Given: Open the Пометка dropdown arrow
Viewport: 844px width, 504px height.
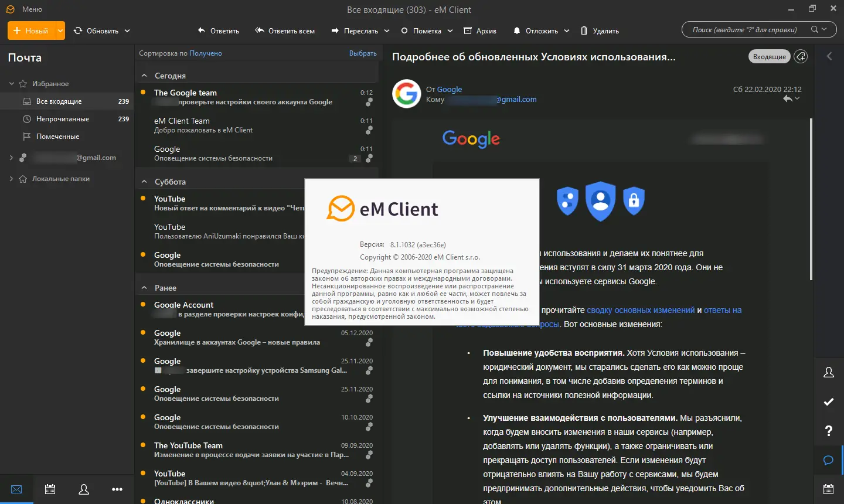Looking at the screenshot, I should [x=450, y=31].
